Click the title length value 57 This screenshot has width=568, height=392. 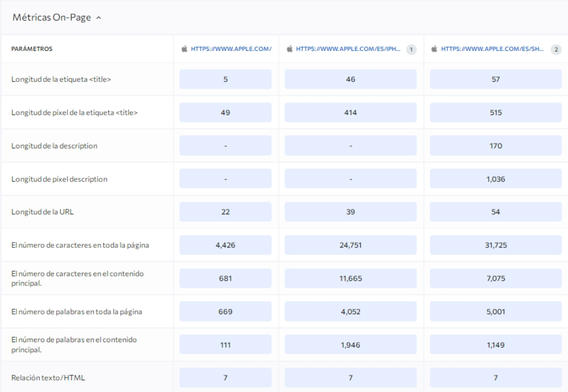pyautogui.click(x=496, y=79)
